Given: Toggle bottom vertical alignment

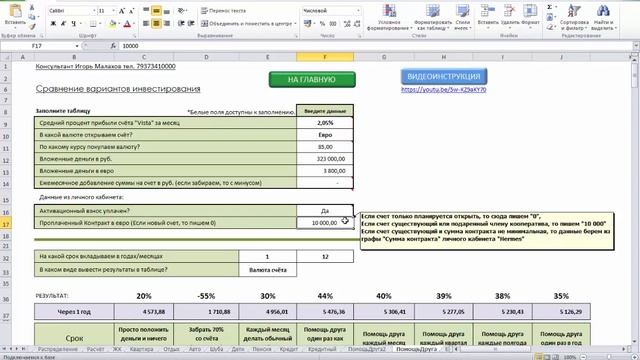Looking at the screenshot, I should click(x=167, y=11).
